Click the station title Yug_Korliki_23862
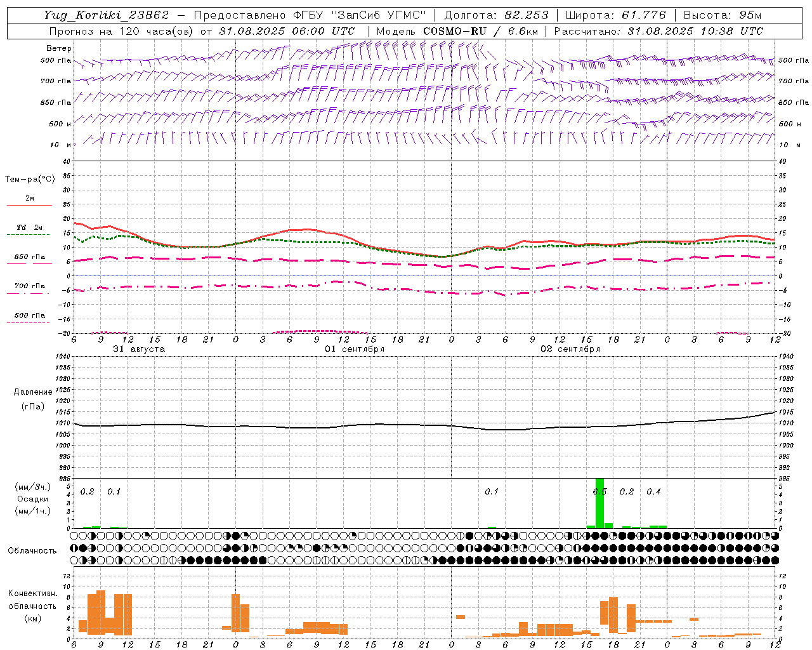Screen dimensions: 812x650 [x=107, y=15]
